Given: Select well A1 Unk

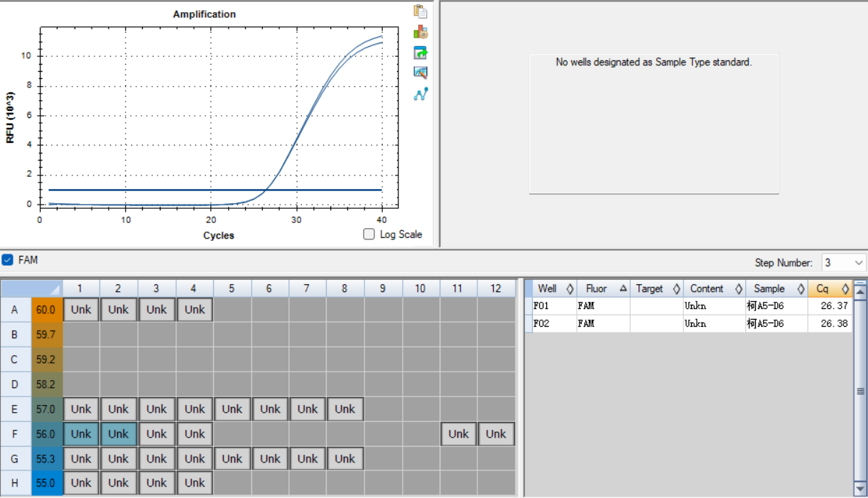Looking at the screenshot, I should 81,310.
